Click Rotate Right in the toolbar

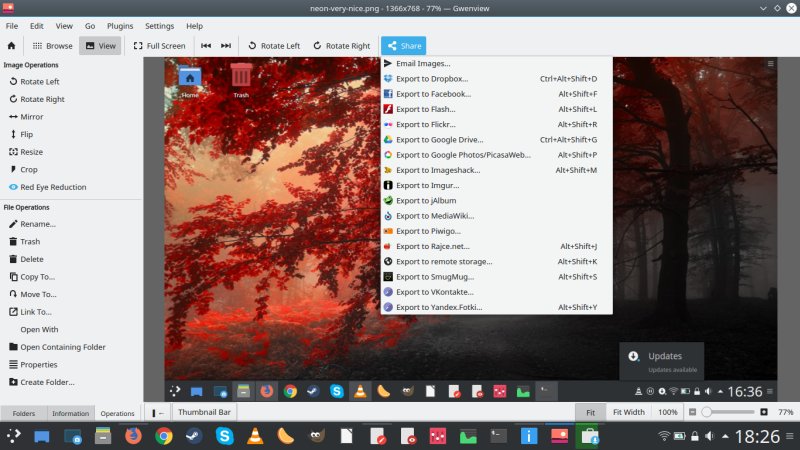click(342, 45)
